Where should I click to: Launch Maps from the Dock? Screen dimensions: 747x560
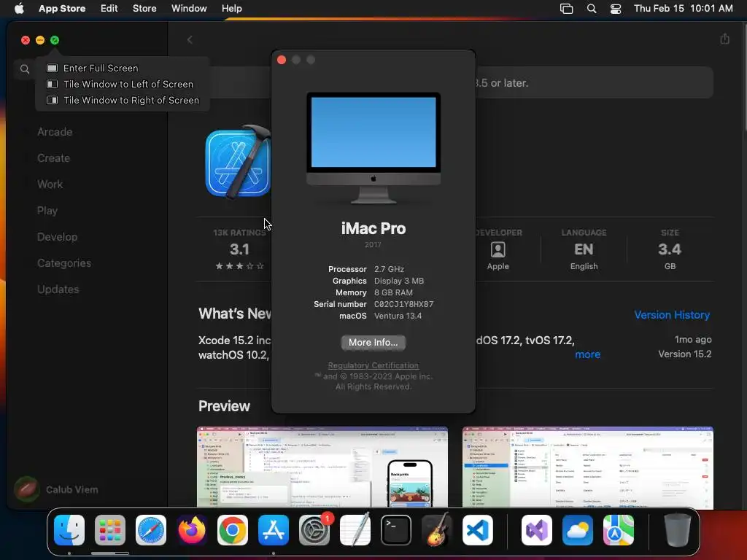tap(619, 530)
